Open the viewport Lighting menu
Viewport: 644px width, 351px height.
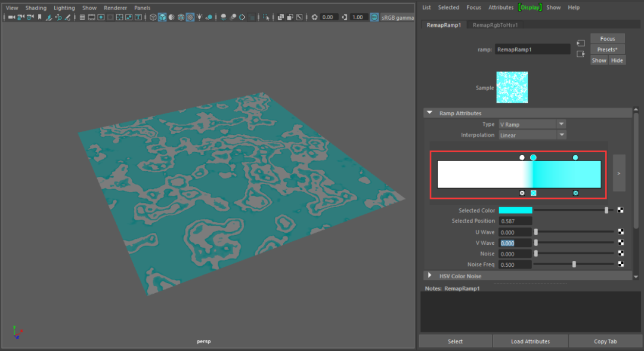(64, 8)
